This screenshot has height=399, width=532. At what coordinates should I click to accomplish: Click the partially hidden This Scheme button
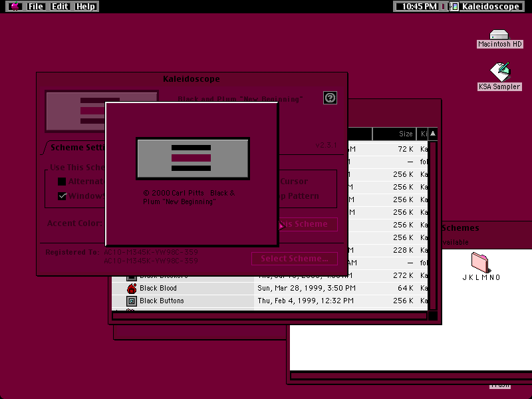pyautogui.click(x=308, y=224)
